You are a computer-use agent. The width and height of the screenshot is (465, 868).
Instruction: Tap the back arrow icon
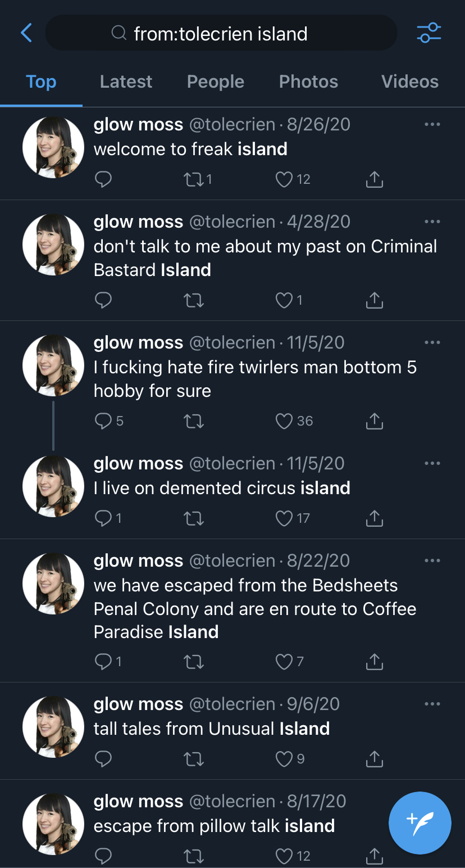tap(26, 33)
